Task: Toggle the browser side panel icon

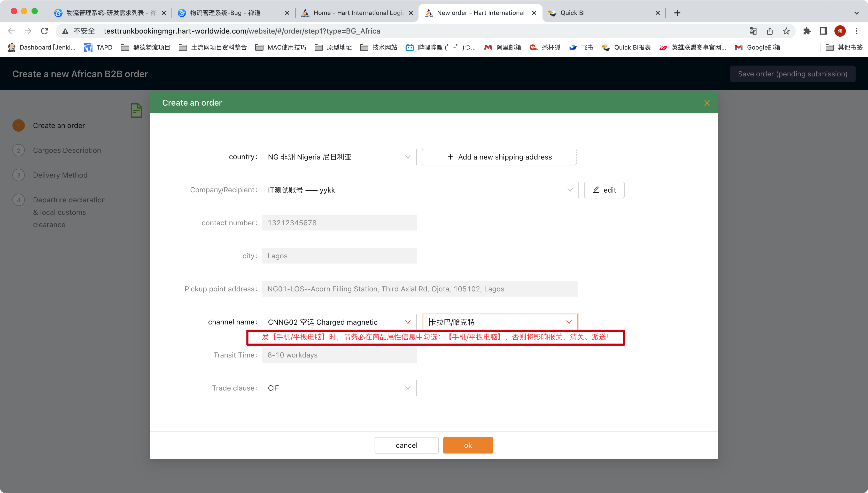Action: point(823,31)
